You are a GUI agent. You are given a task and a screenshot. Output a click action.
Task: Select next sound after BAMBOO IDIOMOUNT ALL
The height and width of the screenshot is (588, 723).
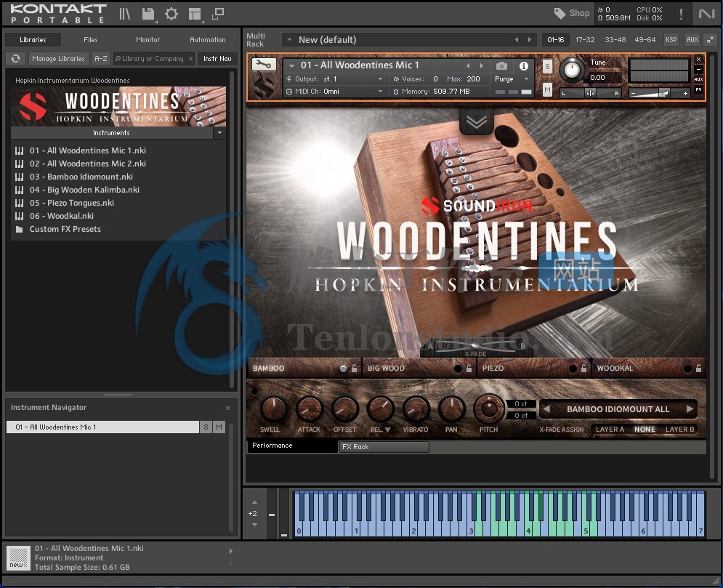[690, 409]
